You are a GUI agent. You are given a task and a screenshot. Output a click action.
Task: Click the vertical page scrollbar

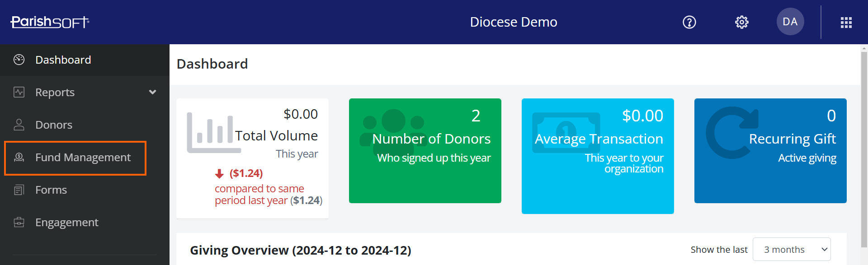tap(864, 149)
